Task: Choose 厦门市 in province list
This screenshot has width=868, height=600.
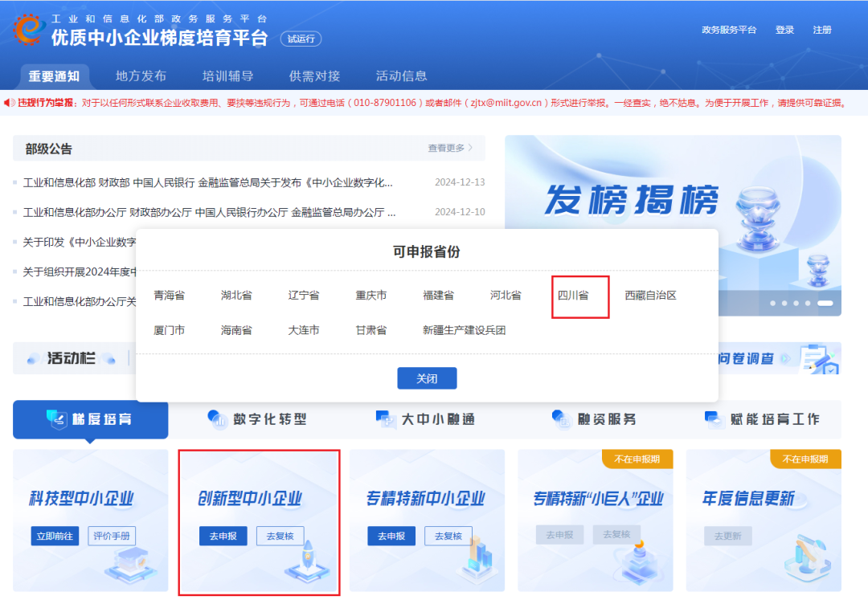Action: tap(169, 330)
